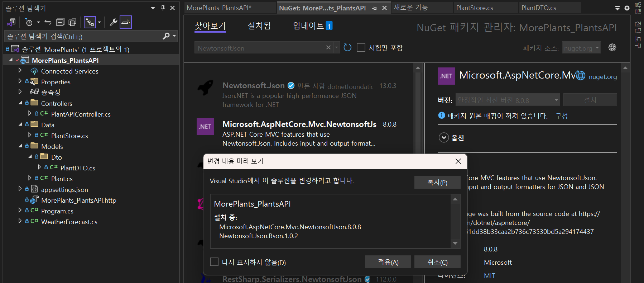
Task: Select Program.cs in the tree
Action: (x=57, y=211)
